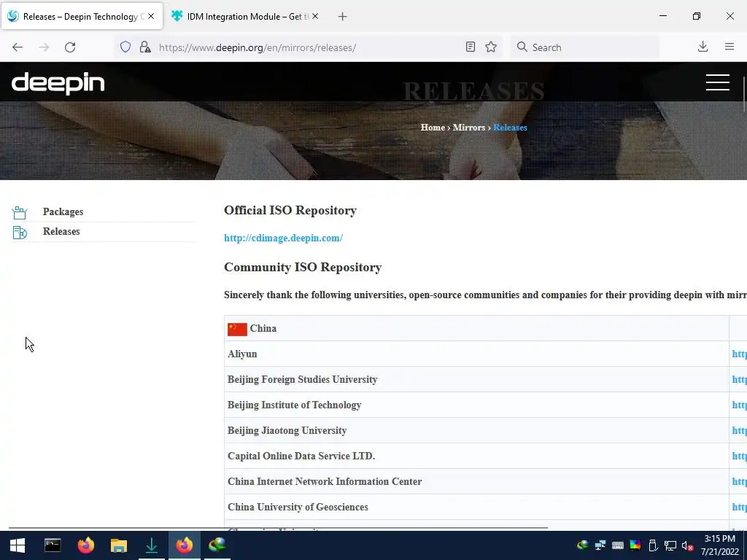The image size is (747, 560).
Task: Open the safely remove hardware USB icon
Action: tap(653, 545)
